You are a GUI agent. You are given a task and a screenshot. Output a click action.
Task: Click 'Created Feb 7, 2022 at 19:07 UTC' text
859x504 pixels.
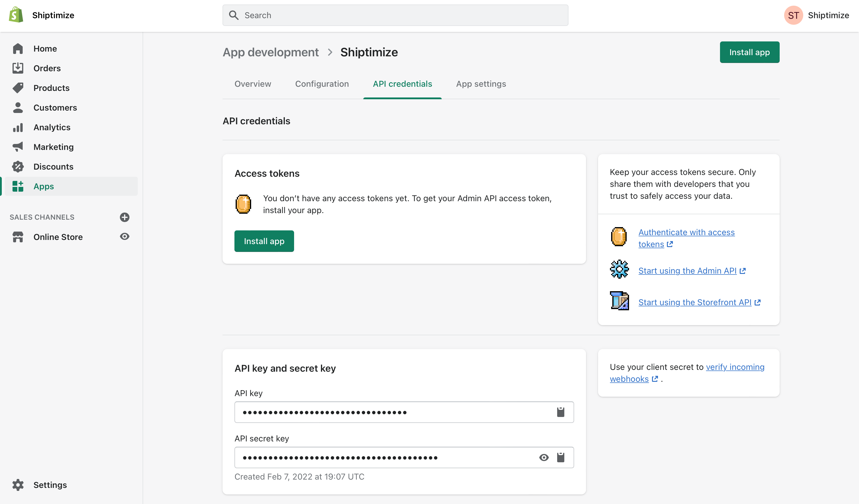click(299, 477)
